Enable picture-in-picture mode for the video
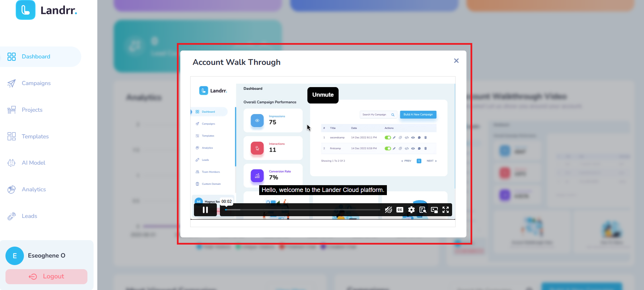Screen dimensions: 644x290 pos(434,210)
